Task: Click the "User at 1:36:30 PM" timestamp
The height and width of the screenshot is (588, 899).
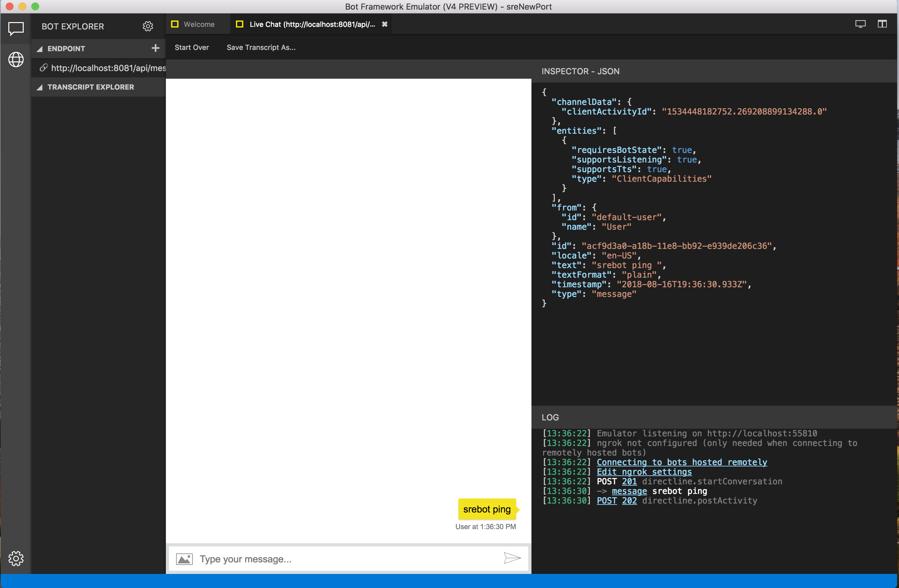Action: click(485, 527)
